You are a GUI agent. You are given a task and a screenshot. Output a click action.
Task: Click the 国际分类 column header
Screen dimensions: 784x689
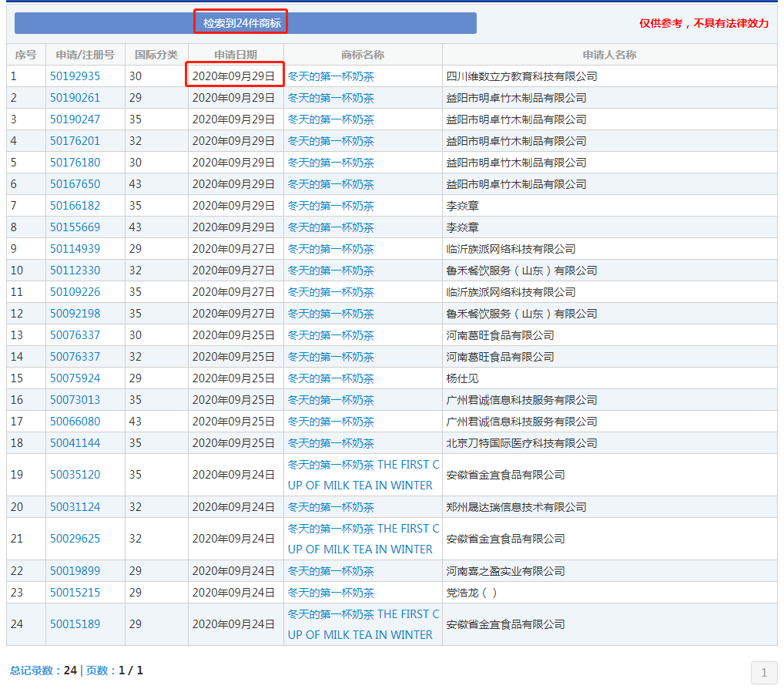point(156,55)
